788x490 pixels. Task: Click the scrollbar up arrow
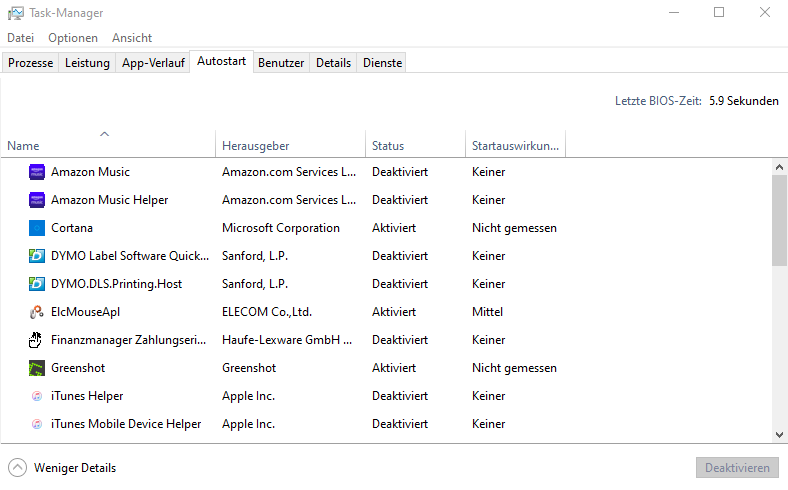(x=779, y=167)
